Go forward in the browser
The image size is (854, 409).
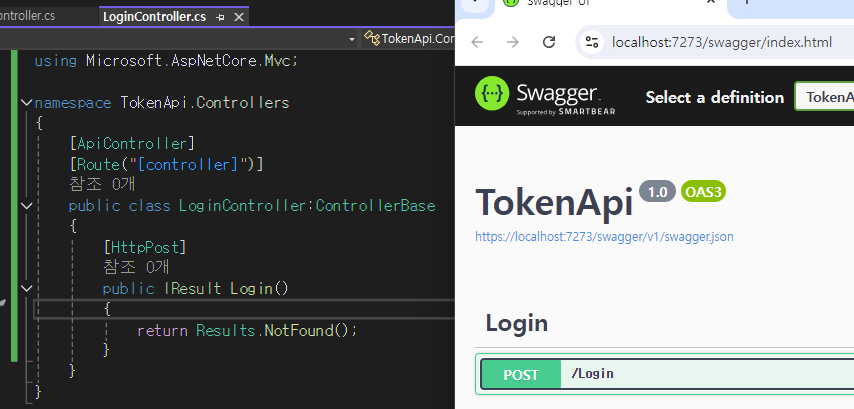pos(513,42)
